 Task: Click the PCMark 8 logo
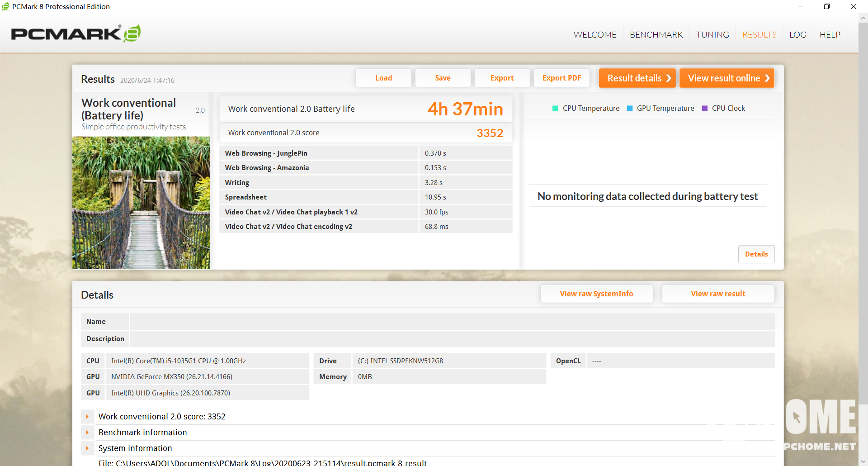click(75, 34)
